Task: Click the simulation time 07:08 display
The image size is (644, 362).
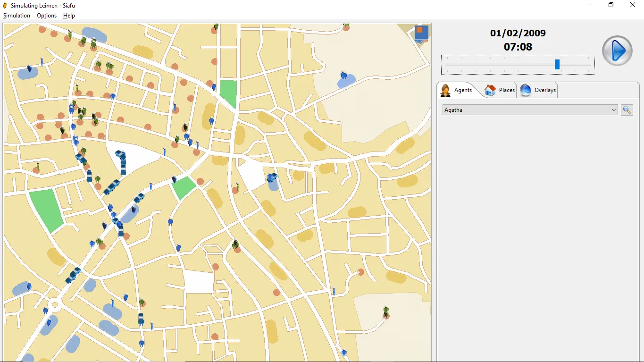Action: click(518, 47)
